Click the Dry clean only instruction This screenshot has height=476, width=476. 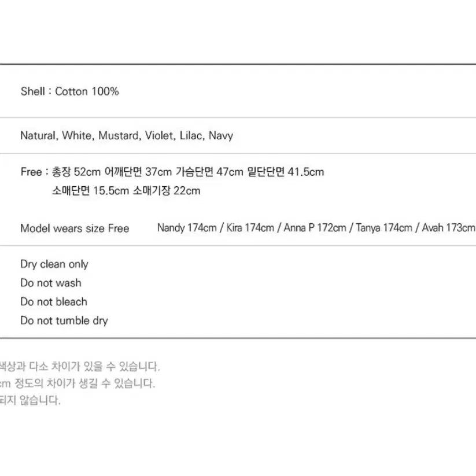(54, 264)
